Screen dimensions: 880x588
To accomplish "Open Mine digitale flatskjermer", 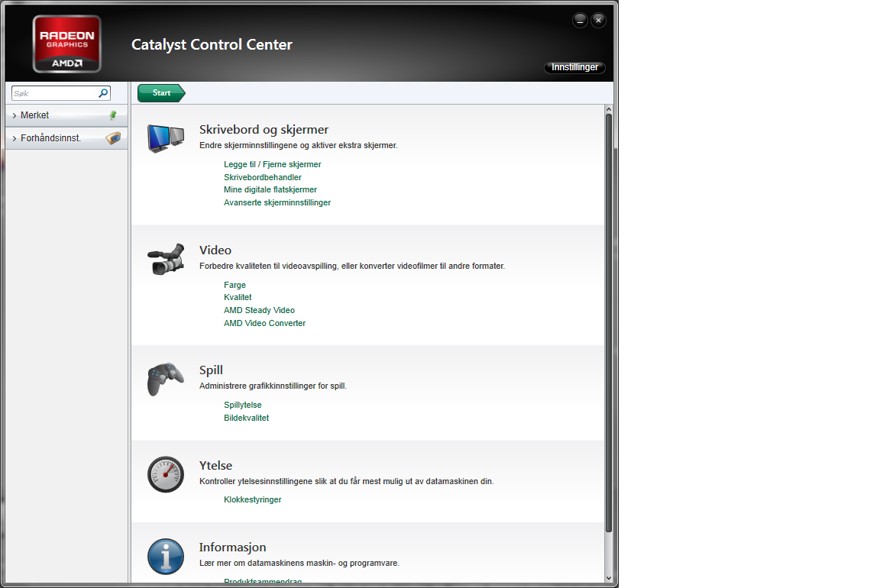I will point(270,189).
